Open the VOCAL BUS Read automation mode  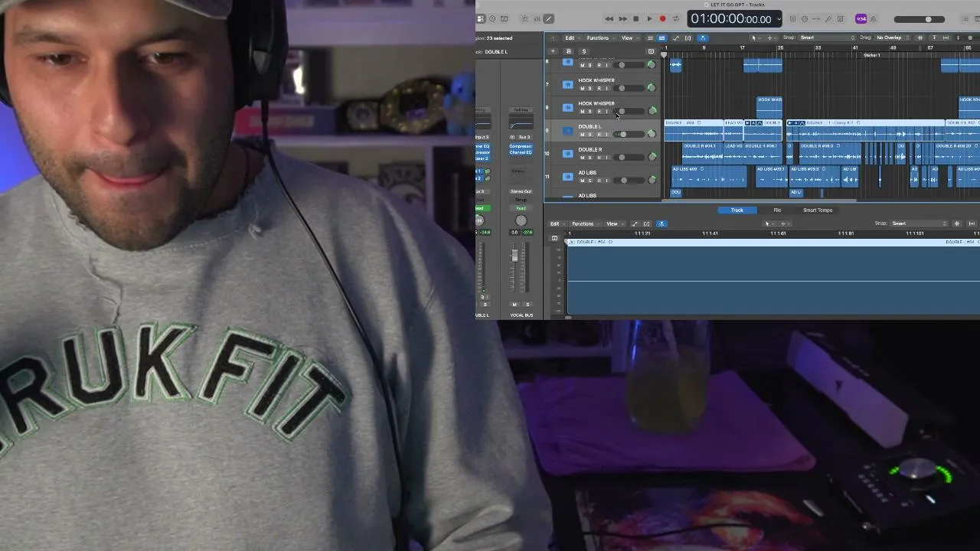(521, 208)
